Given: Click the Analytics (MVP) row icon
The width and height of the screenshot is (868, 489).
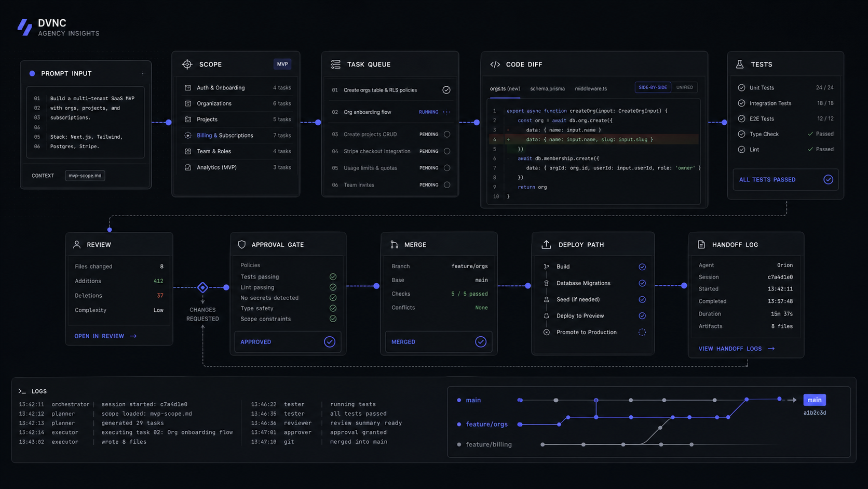Looking at the screenshot, I should click(188, 167).
